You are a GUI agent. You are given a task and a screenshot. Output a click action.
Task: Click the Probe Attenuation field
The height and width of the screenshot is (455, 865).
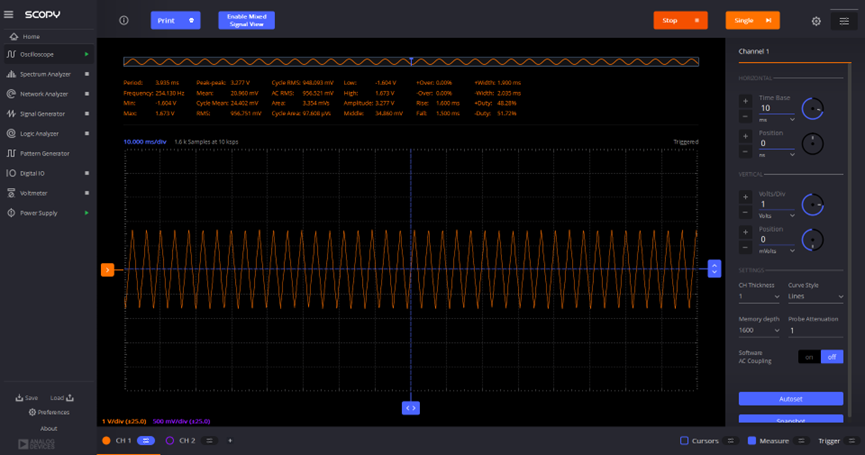click(815, 331)
